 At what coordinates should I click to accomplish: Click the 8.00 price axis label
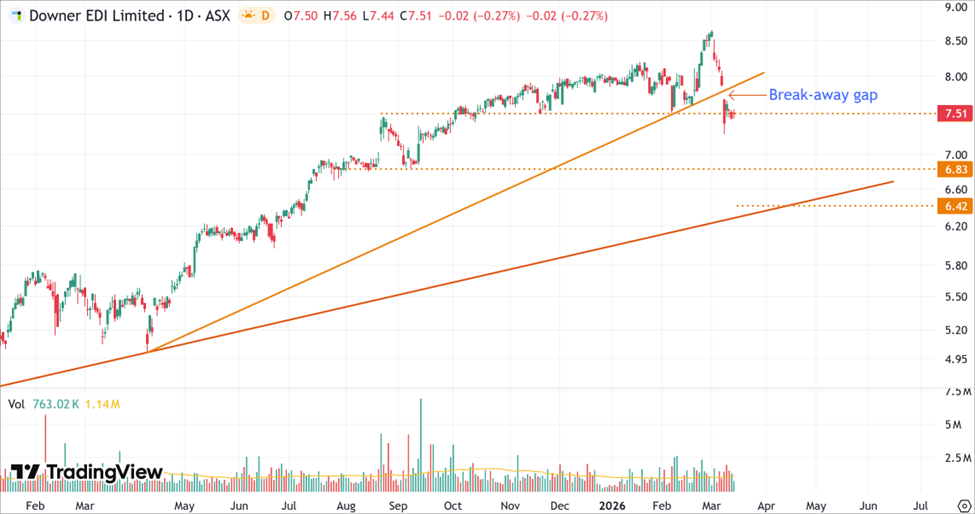[955, 78]
